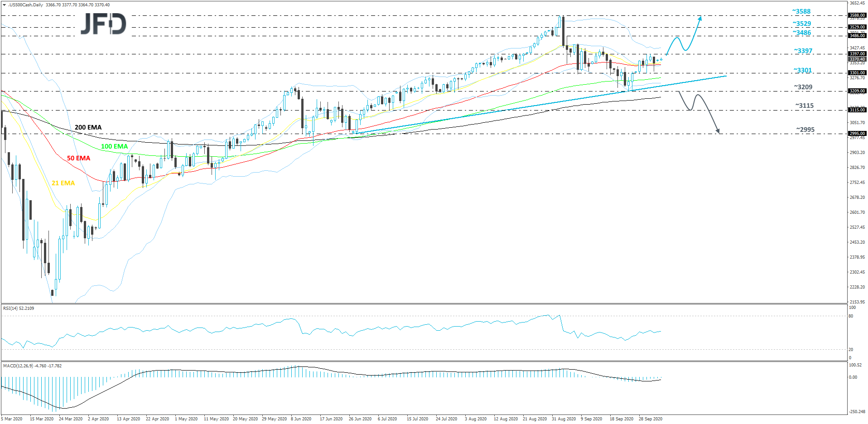Select the ~3529 level label
868x424 pixels.
pyautogui.click(x=802, y=24)
